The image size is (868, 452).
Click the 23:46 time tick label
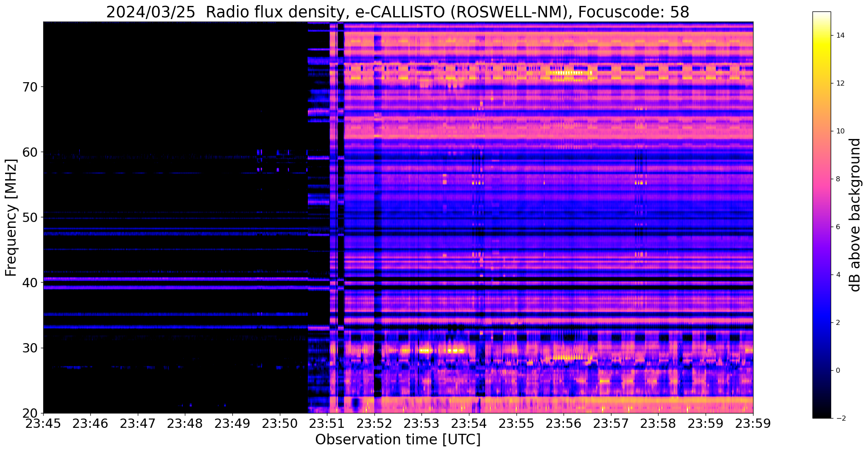90,423
